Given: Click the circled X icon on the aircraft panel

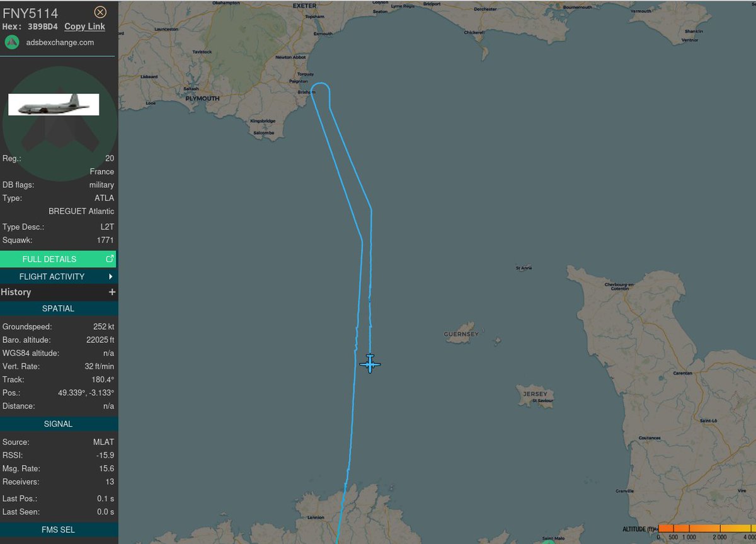Looking at the screenshot, I should pyautogui.click(x=100, y=12).
